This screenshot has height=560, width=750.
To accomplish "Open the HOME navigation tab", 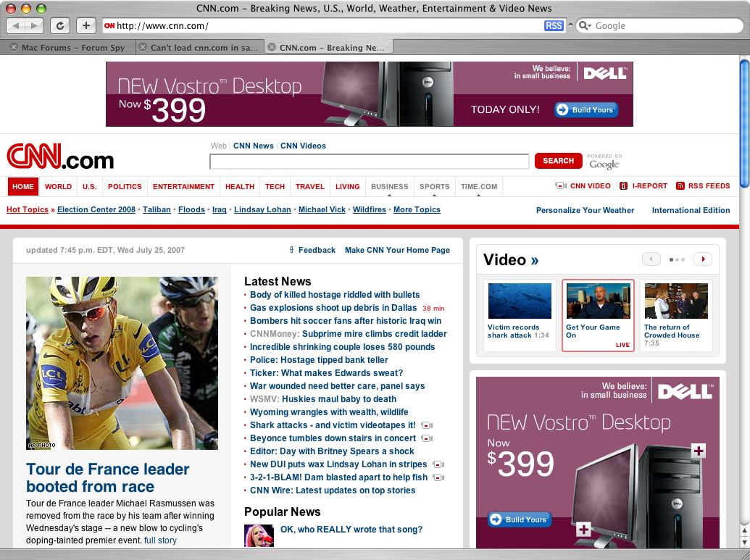I will (23, 186).
